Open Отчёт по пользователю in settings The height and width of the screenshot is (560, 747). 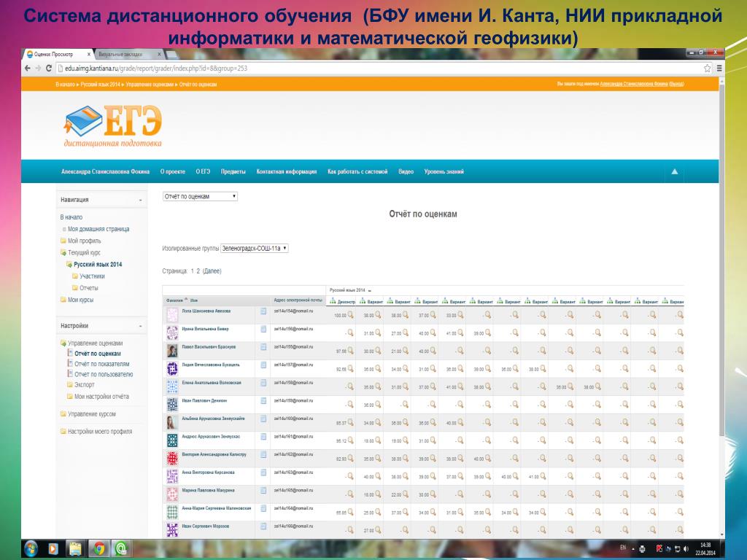104,374
